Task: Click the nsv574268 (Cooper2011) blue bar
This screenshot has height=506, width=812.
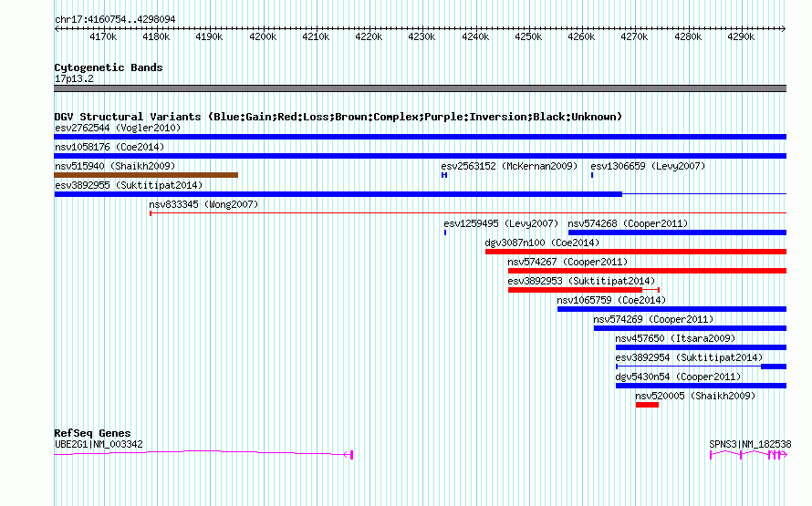Action: tap(677, 232)
